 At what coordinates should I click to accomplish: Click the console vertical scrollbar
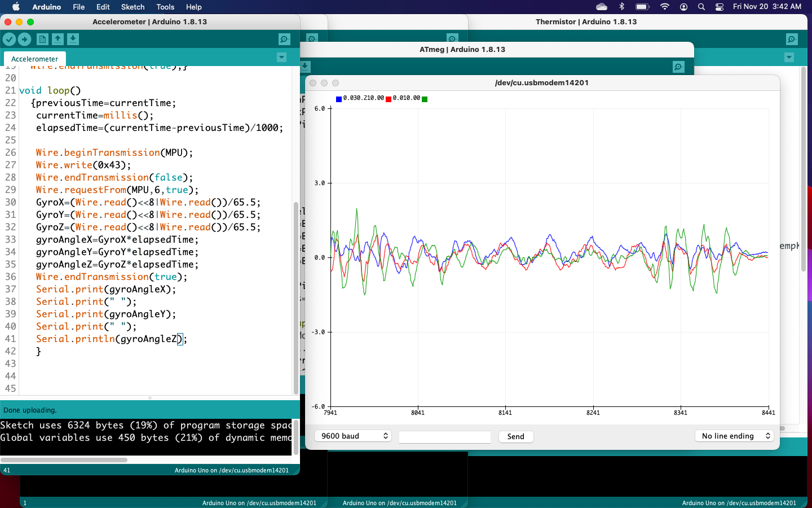[296, 437]
